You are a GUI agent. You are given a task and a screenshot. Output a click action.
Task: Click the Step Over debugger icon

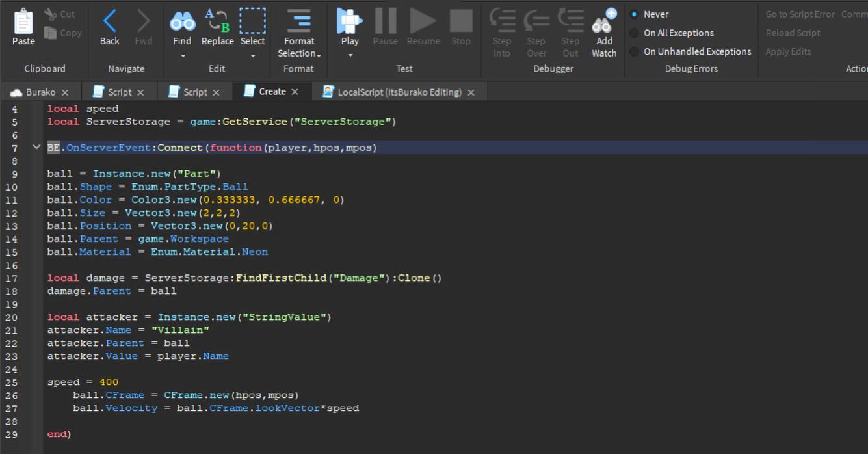coord(536,21)
